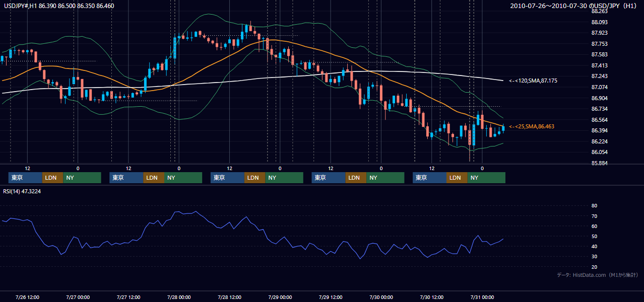The width and height of the screenshot is (644, 302).
Task: Click price axis value 88.093
Action: (x=599, y=22)
